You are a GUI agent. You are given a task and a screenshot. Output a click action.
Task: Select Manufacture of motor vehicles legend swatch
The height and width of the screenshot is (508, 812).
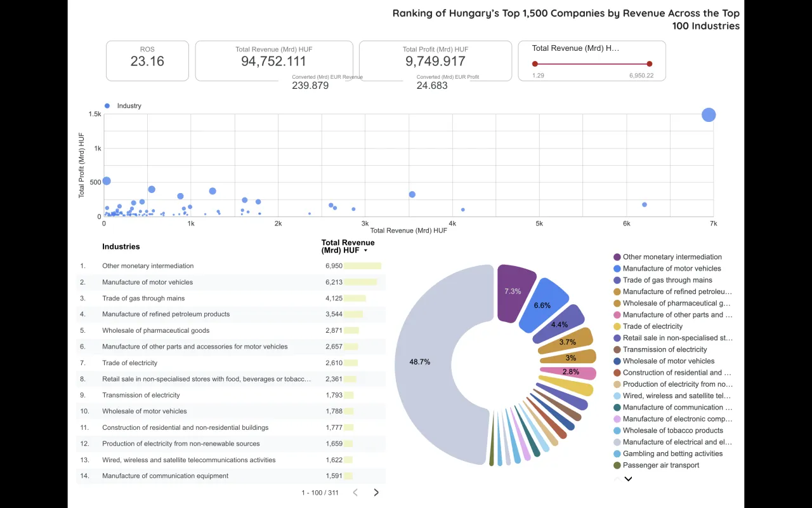click(x=617, y=269)
